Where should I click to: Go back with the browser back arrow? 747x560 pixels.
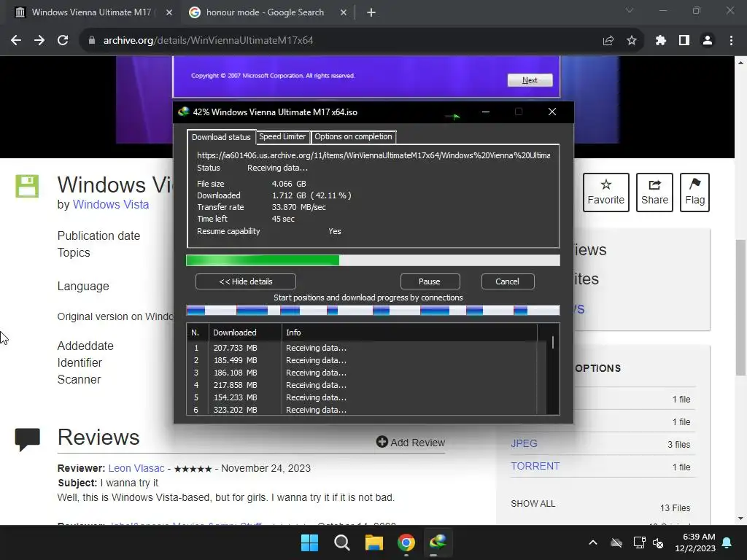[16, 41]
